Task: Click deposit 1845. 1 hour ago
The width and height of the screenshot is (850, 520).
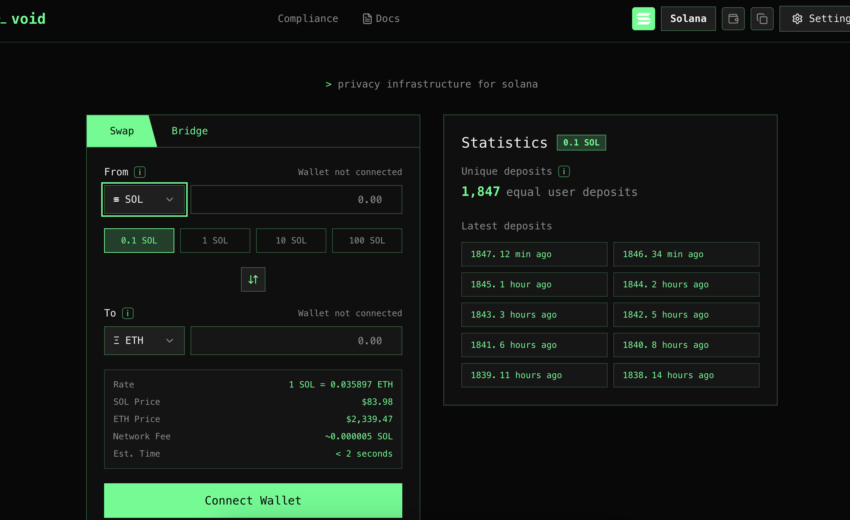Action: coord(534,285)
